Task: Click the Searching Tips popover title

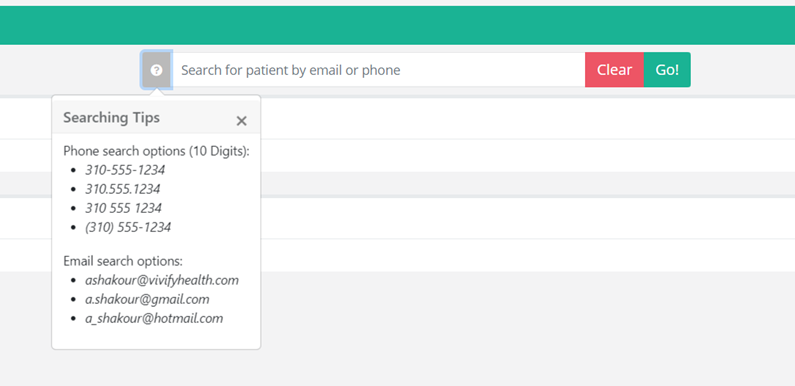Action: [112, 118]
